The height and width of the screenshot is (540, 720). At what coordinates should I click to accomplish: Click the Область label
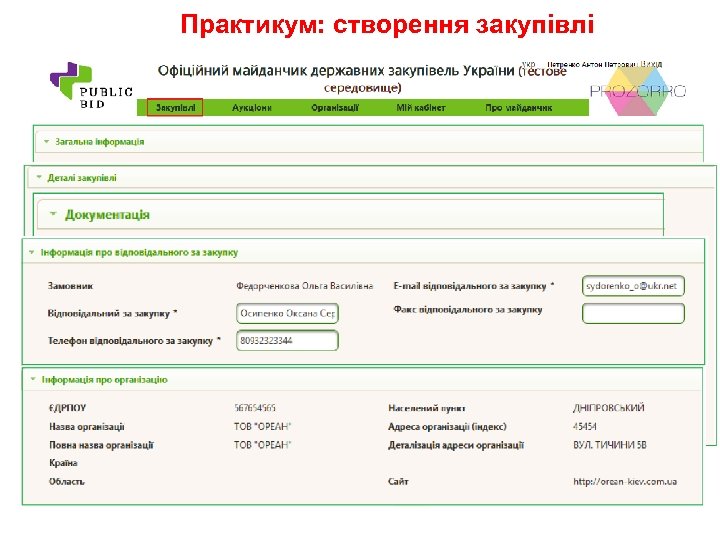point(67,481)
